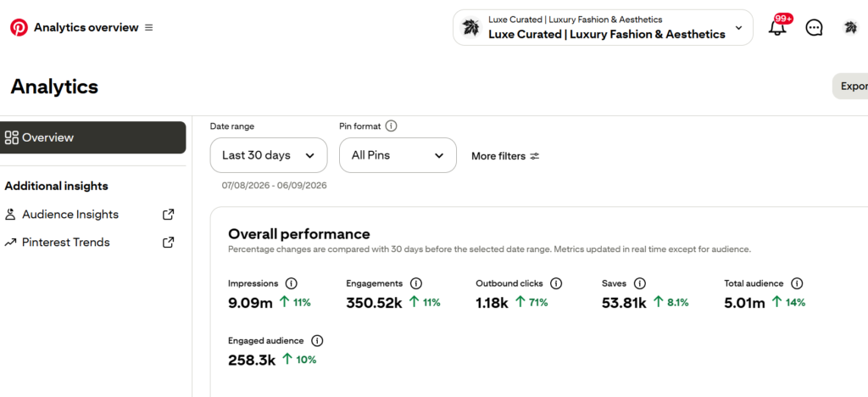This screenshot has height=397, width=868.
Task: Show info for Pin format
Action: coord(391,126)
